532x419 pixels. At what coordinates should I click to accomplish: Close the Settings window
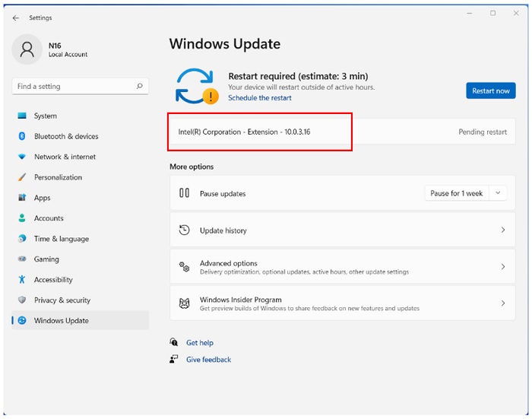[516, 13]
